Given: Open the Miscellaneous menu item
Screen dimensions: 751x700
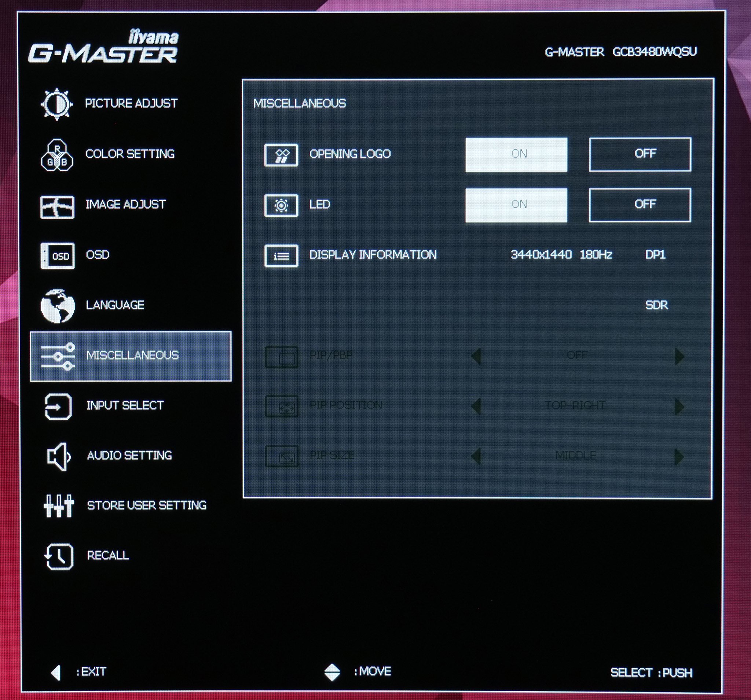Looking at the screenshot, I should click(x=131, y=356).
